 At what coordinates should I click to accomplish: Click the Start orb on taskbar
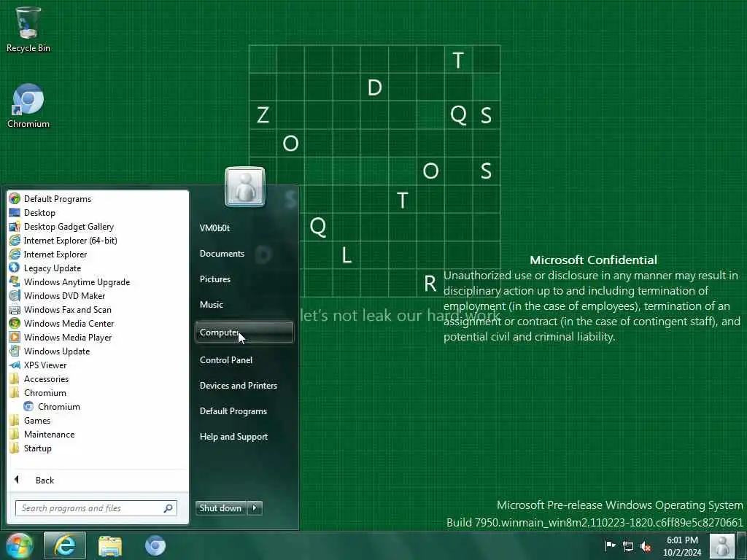[x=19, y=545]
